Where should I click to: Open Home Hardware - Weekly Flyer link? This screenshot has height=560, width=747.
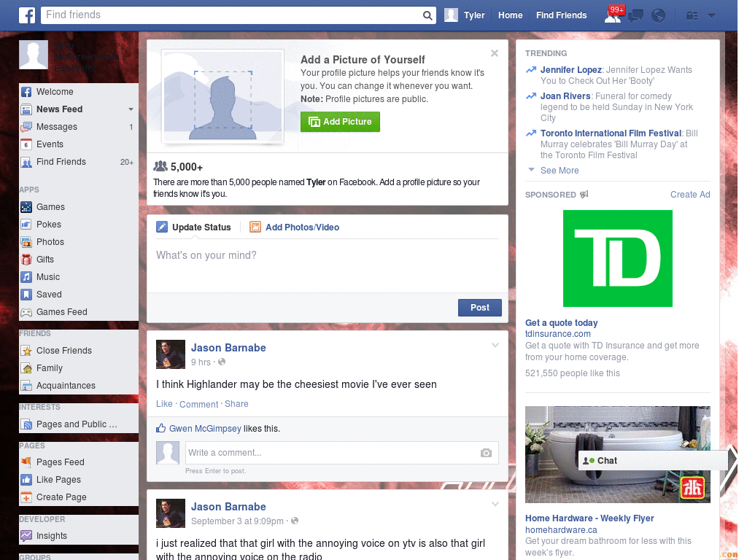point(589,518)
